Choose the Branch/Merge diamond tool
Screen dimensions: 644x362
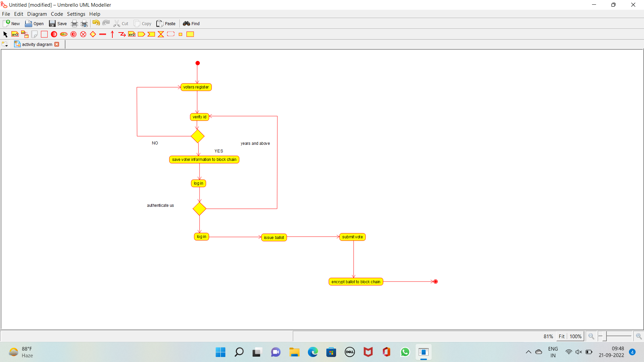coord(93,34)
